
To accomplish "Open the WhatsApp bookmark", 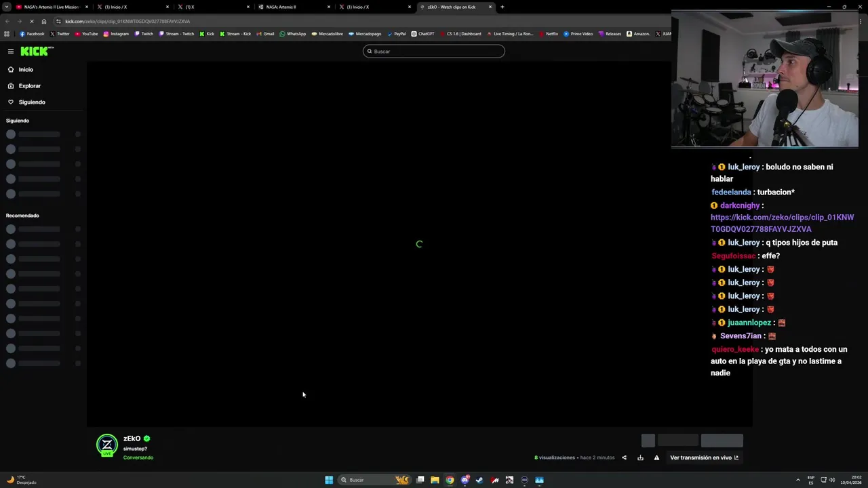I will 293,34.
